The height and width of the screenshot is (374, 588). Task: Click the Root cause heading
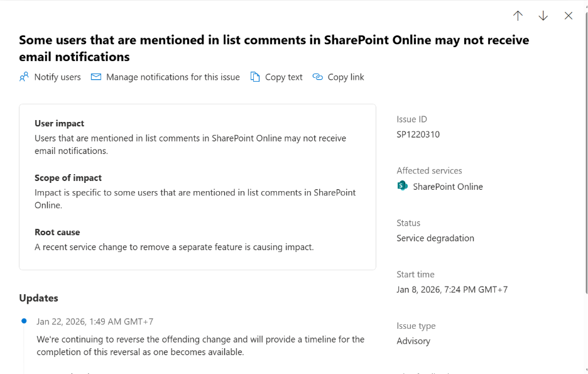(57, 232)
